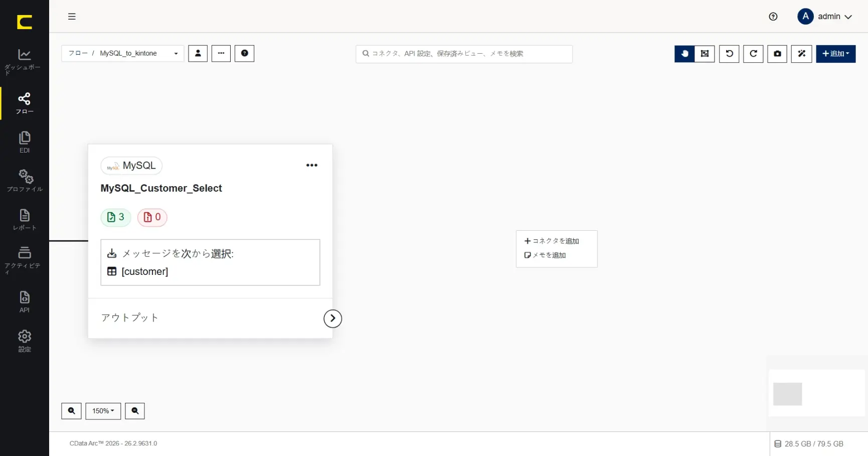Open the 追加 add dropdown button
Viewport: 868px width, 456px height.
[x=835, y=54]
